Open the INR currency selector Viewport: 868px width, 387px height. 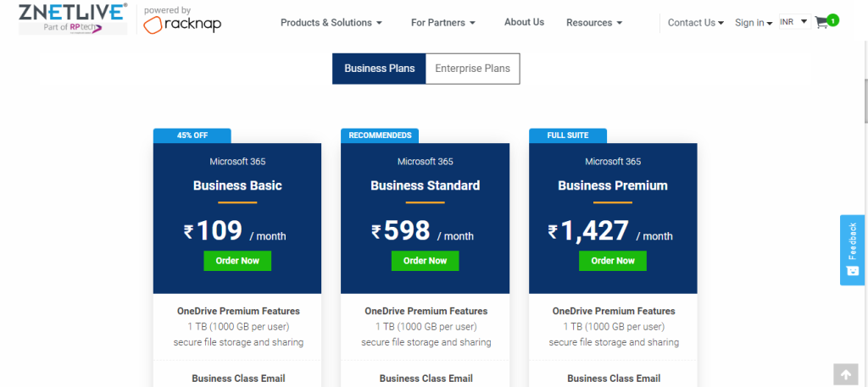pos(795,21)
